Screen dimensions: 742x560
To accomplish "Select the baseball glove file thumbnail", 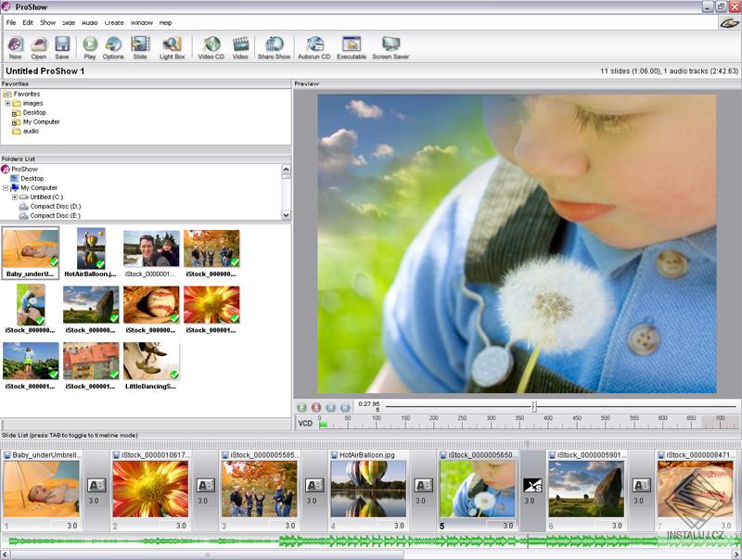I will click(x=151, y=310).
